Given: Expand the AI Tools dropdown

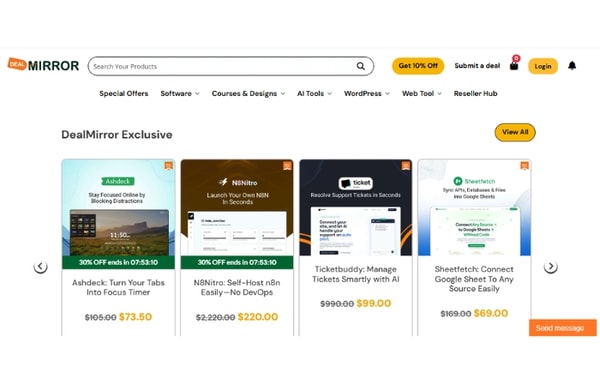Looking at the screenshot, I should tap(315, 94).
